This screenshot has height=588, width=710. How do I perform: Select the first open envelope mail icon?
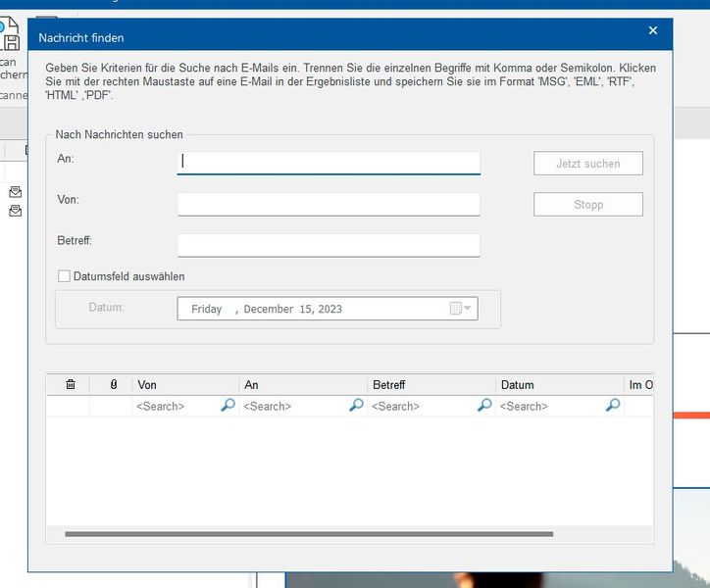(16, 192)
